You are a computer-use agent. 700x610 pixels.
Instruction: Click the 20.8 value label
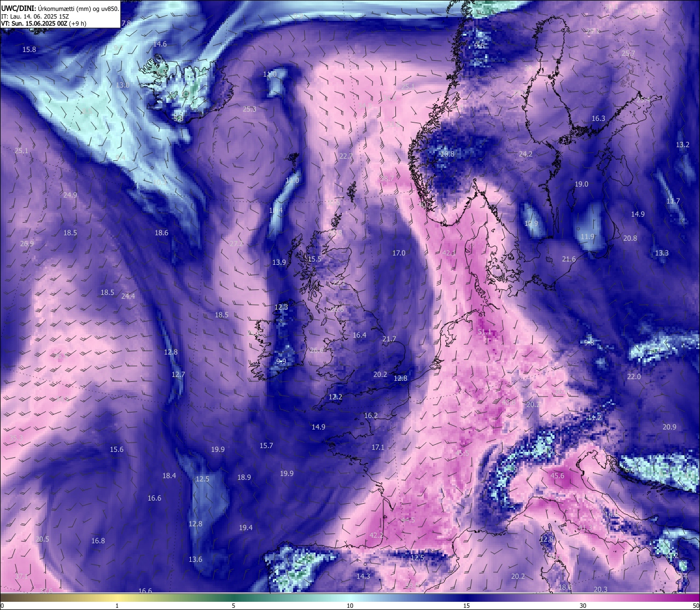(630, 238)
